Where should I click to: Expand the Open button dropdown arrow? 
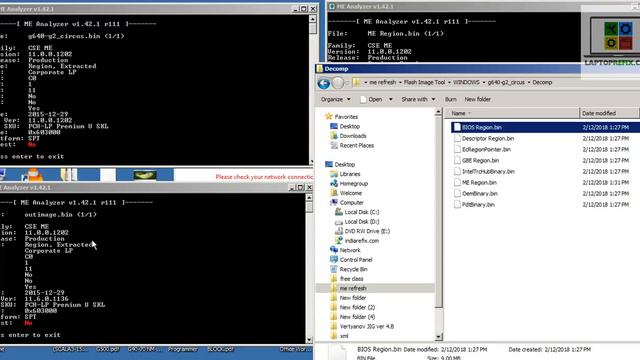[391, 99]
